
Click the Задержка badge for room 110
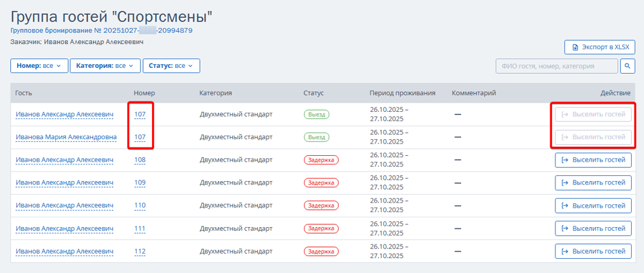[321, 205]
